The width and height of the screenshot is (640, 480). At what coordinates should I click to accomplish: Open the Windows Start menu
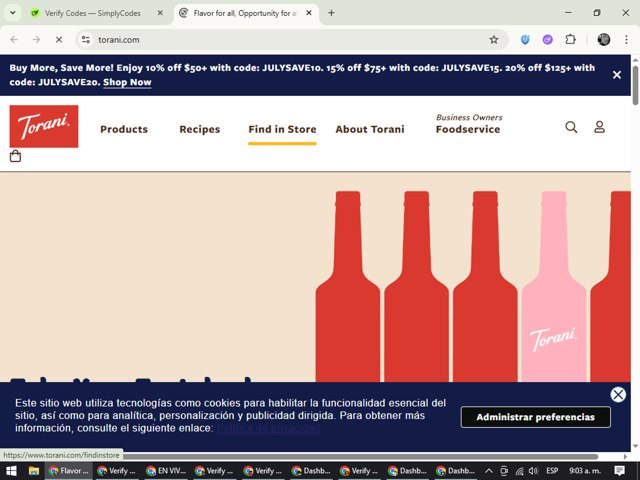click(11, 471)
